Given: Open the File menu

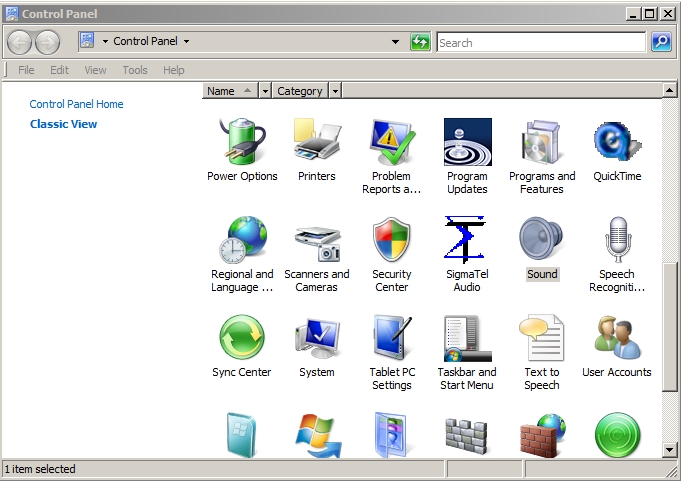Looking at the screenshot, I should pyautogui.click(x=26, y=70).
